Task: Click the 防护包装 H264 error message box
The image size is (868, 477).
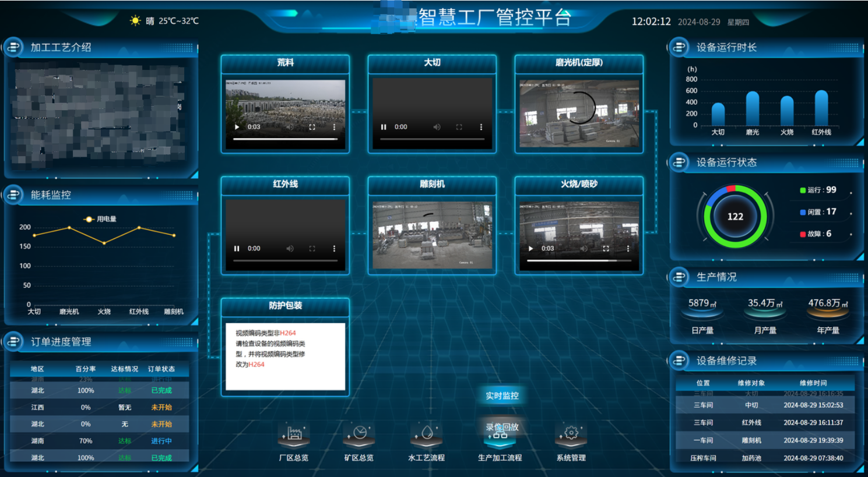Action: coord(286,356)
